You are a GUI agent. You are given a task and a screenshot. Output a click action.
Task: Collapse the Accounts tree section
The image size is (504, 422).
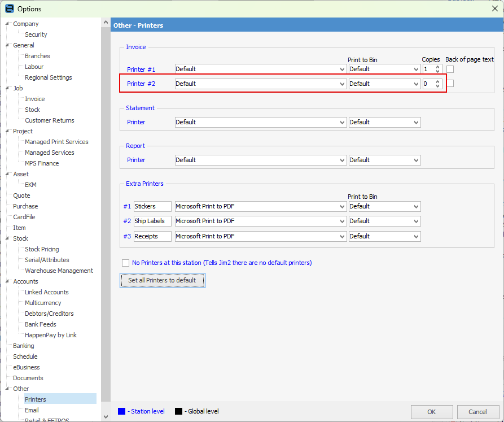[7, 281]
